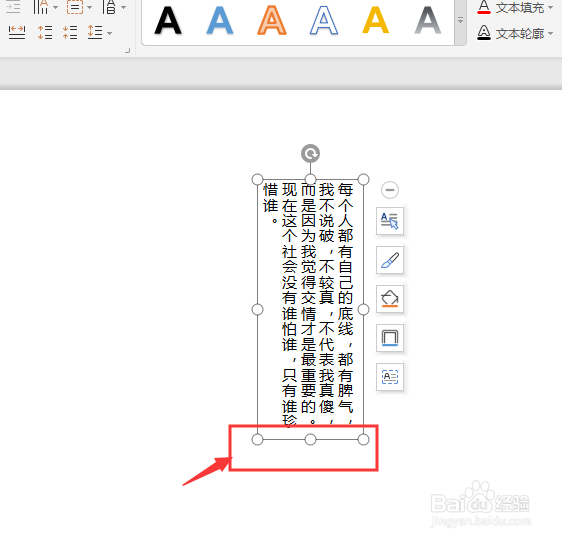
Task: Open the AB text orientation dropdown arrow
Action: pyautogui.click(x=123, y=7)
